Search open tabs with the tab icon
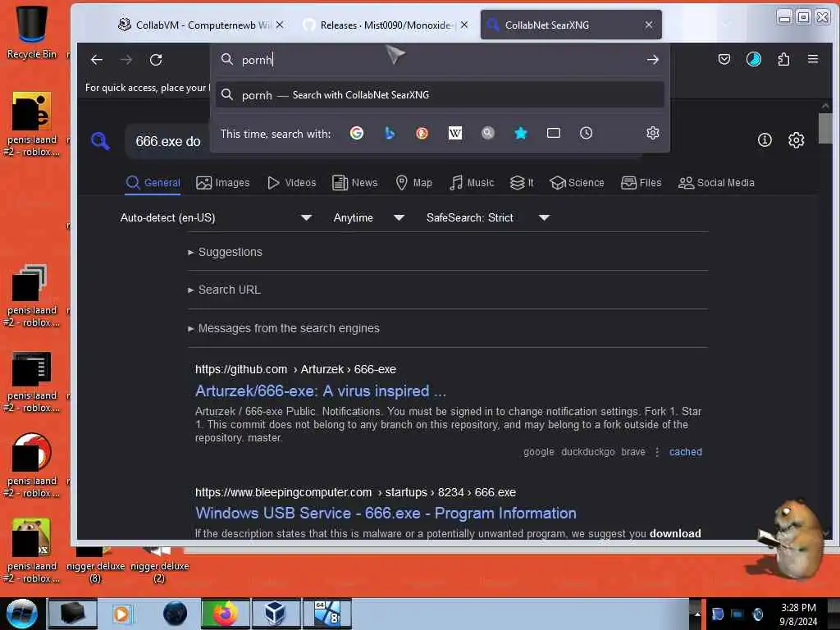This screenshot has height=630, width=840. point(554,133)
